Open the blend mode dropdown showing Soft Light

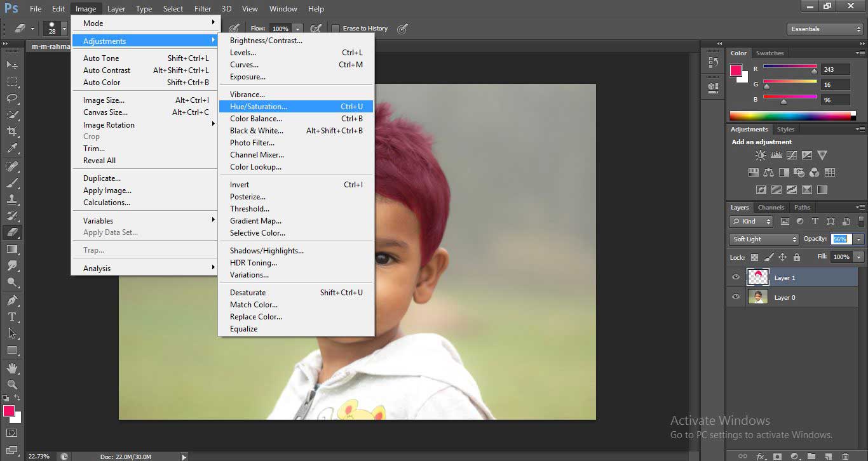click(763, 239)
